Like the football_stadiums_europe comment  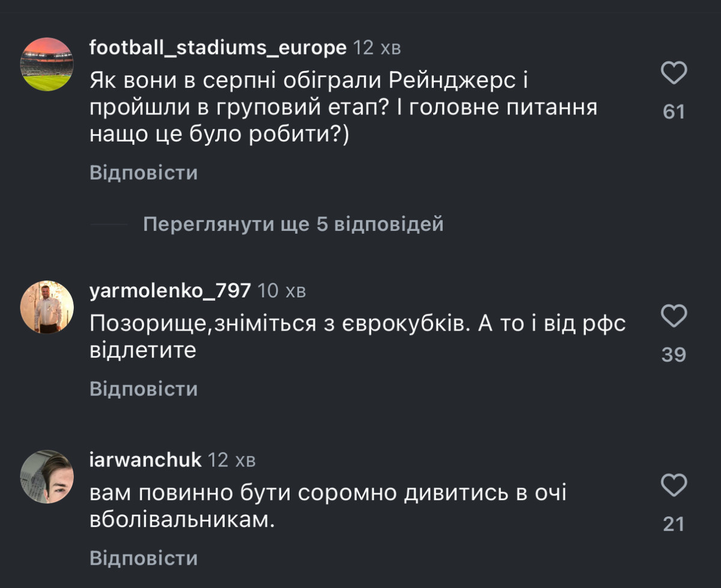point(674,74)
